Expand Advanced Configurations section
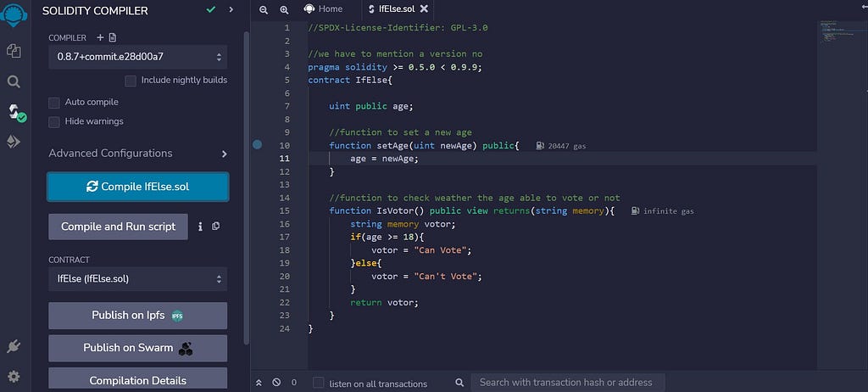This screenshot has width=868, height=392. pos(138,154)
